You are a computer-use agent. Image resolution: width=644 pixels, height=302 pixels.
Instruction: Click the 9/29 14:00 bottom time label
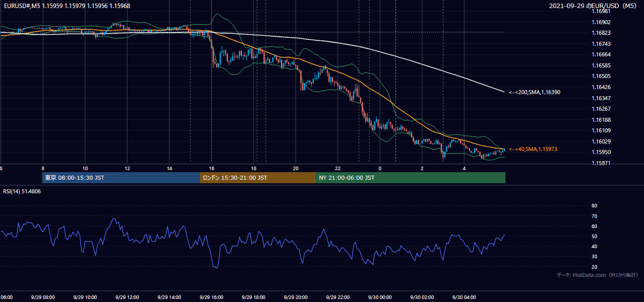click(x=169, y=297)
